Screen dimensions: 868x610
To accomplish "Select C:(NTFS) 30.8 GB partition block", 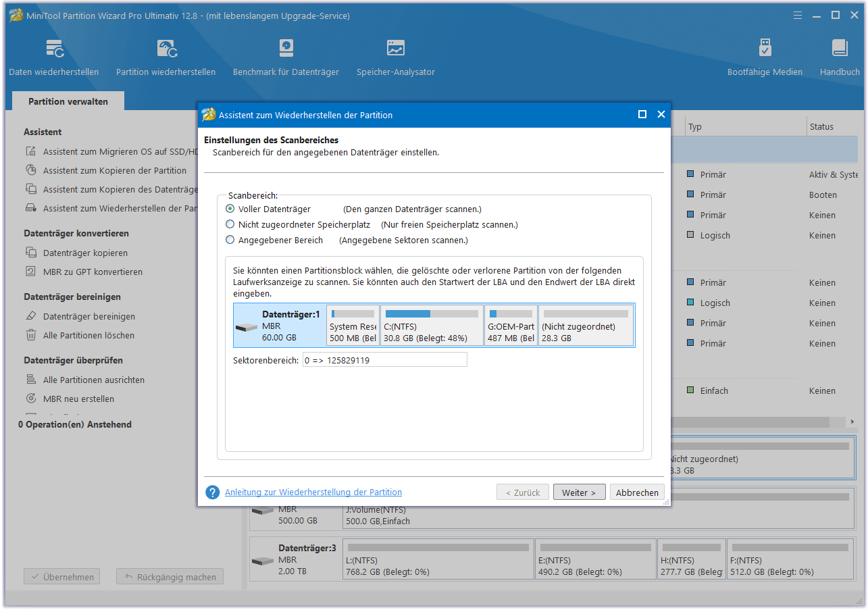I will (432, 325).
